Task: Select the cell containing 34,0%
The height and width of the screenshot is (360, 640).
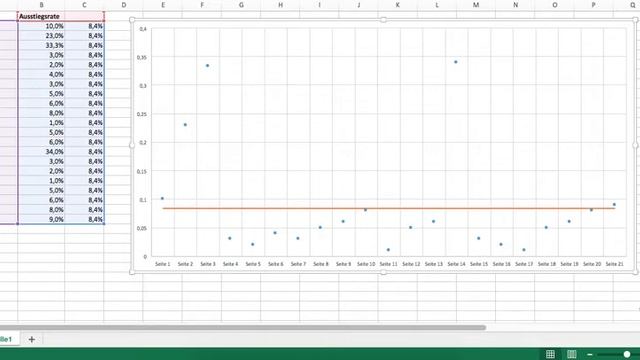Action: [x=41, y=152]
